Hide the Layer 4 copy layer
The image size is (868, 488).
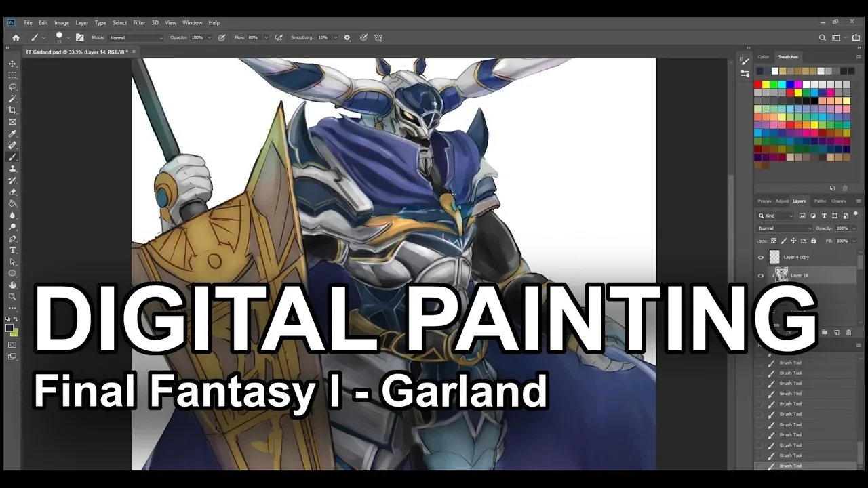[761, 257]
